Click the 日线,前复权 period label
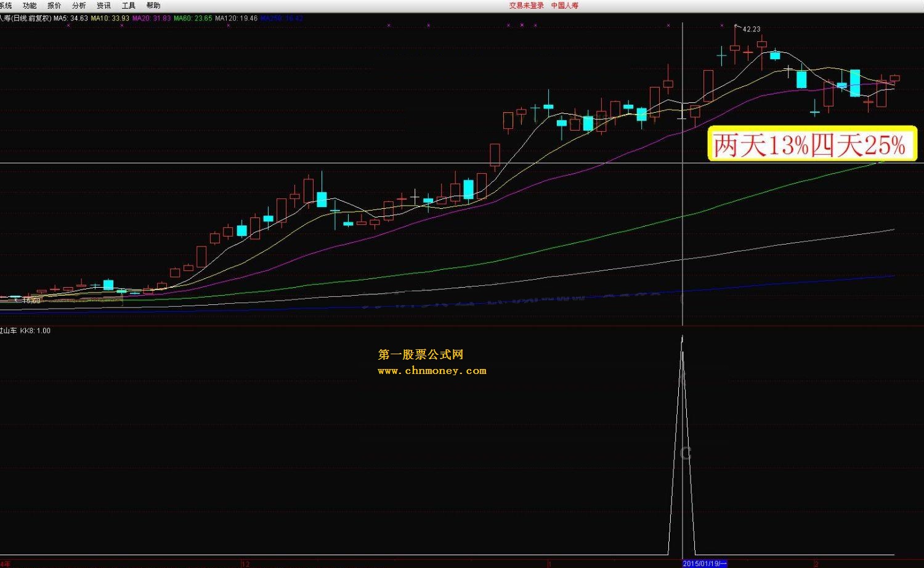This screenshot has width=924, height=568. pyautogui.click(x=32, y=18)
